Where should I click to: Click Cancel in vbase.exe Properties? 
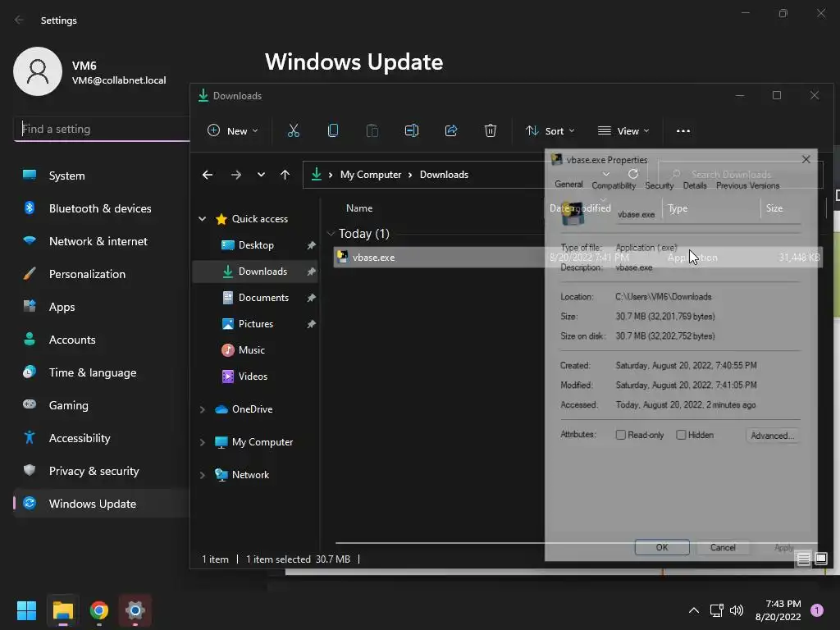[x=723, y=547]
